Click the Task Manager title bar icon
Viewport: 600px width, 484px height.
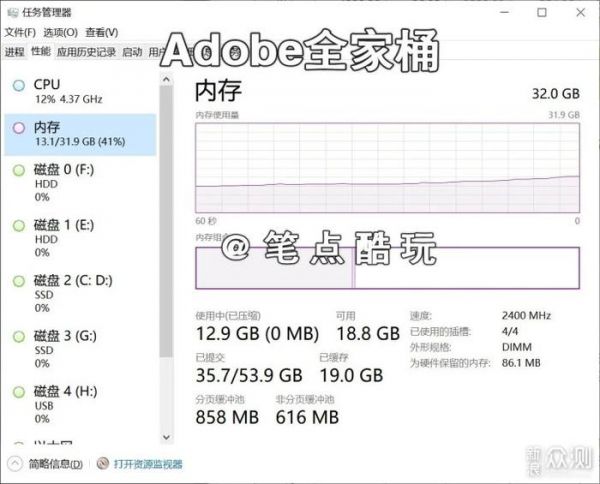tap(11, 13)
